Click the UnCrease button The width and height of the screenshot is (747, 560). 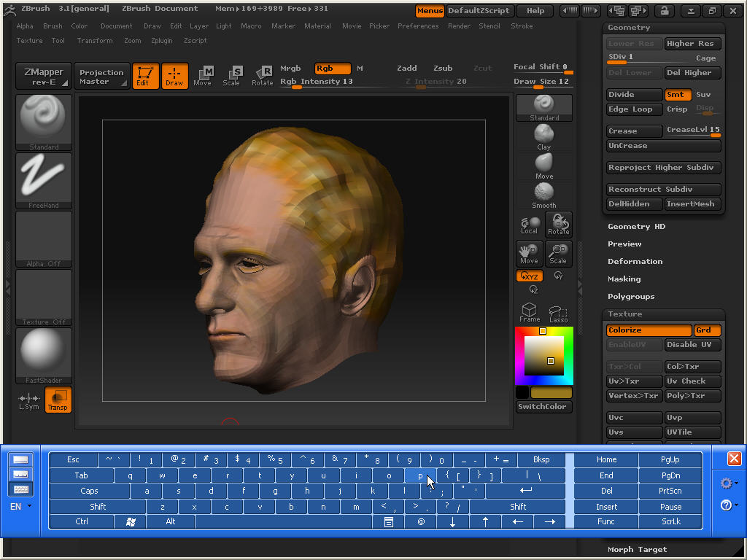[663, 145]
